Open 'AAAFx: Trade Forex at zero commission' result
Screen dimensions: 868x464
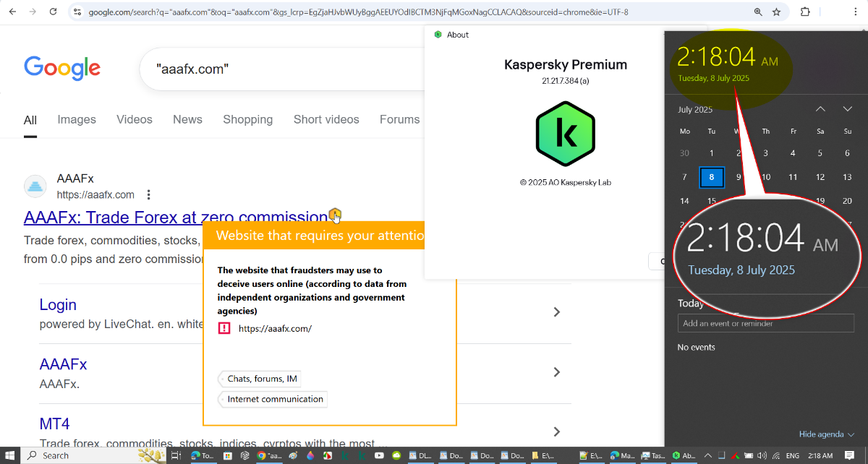pos(176,218)
